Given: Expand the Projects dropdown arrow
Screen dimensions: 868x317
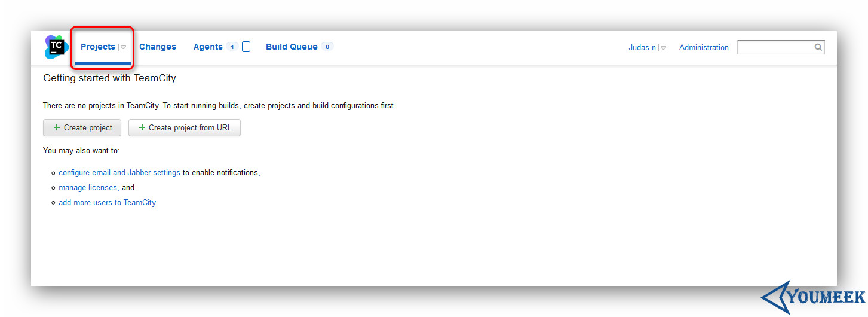Looking at the screenshot, I should 123,47.
